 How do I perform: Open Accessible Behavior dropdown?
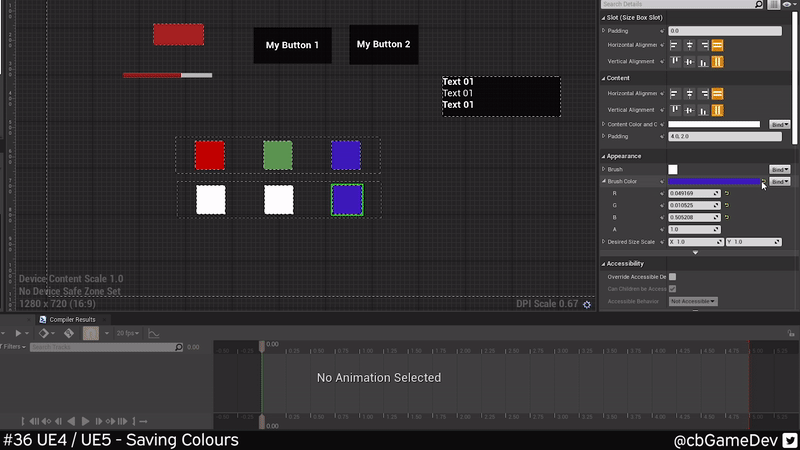(x=694, y=301)
